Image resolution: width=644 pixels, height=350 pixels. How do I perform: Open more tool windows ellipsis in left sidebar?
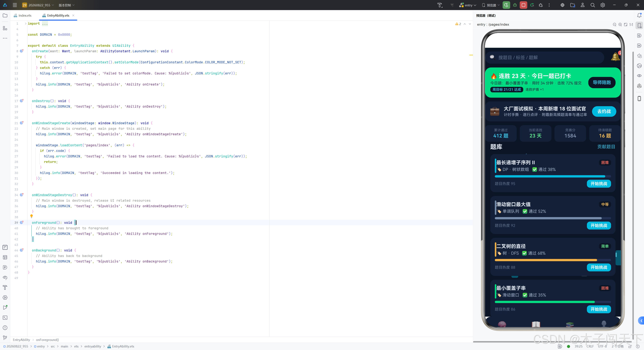click(x=5, y=38)
